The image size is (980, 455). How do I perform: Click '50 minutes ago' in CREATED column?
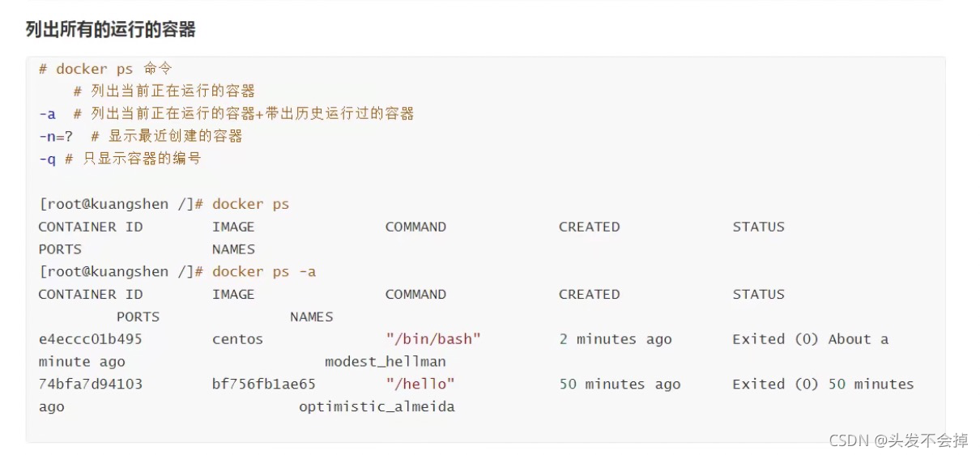pyautogui.click(x=620, y=384)
